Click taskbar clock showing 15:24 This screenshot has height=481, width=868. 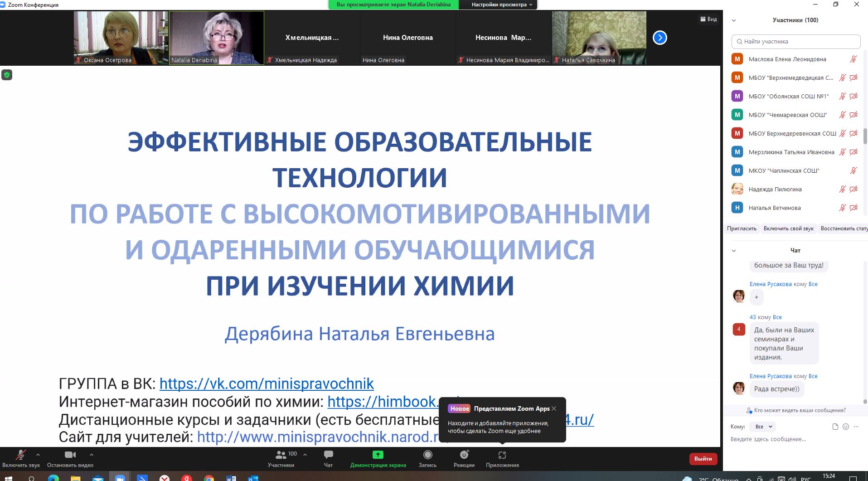pyautogui.click(x=829, y=476)
